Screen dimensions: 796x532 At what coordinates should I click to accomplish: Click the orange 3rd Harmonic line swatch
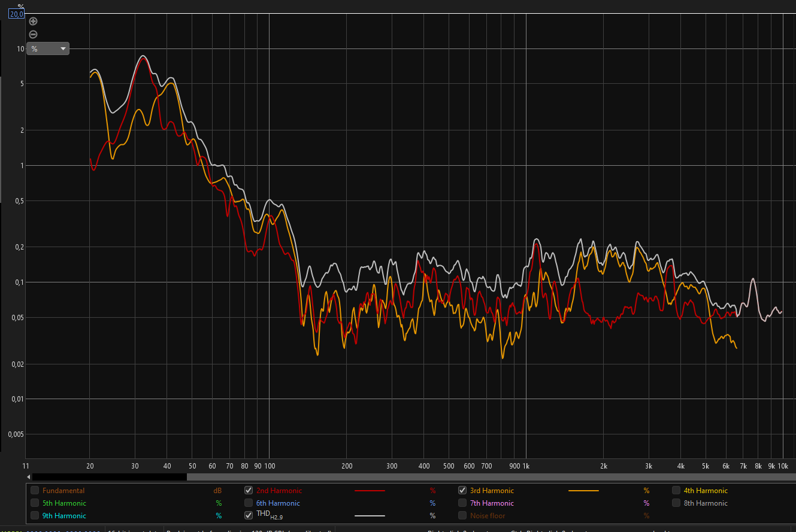click(x=583, y=491)
